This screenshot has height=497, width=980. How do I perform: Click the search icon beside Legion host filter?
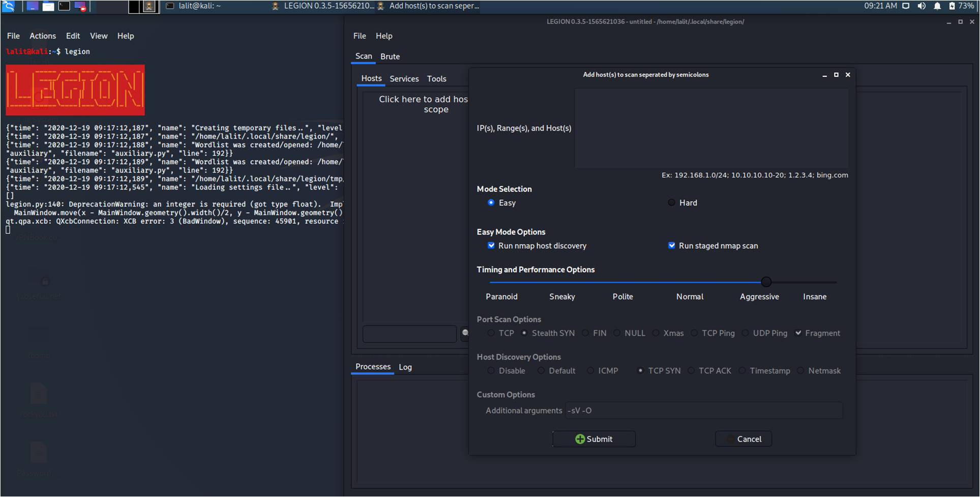tap(465, 333)
